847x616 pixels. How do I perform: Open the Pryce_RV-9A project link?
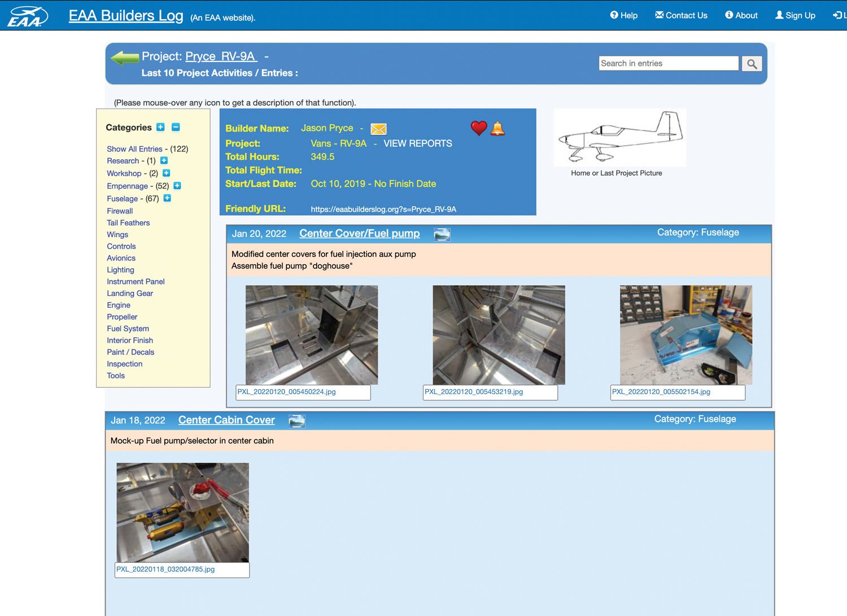tap(221, 56)
